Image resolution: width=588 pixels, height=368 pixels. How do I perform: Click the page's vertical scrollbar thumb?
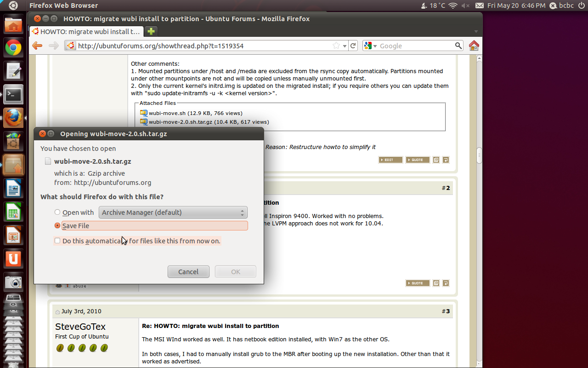point(479,155)
